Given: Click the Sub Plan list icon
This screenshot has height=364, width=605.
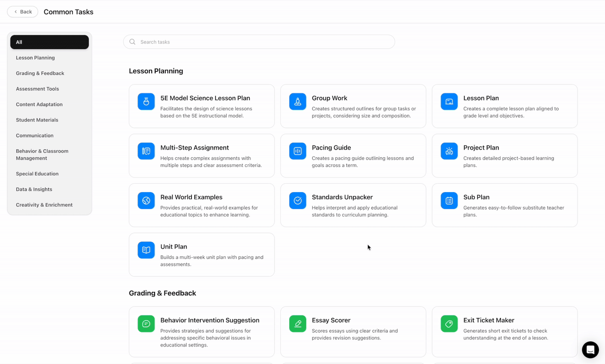Looking at the screenshot, I should [449, 201].
